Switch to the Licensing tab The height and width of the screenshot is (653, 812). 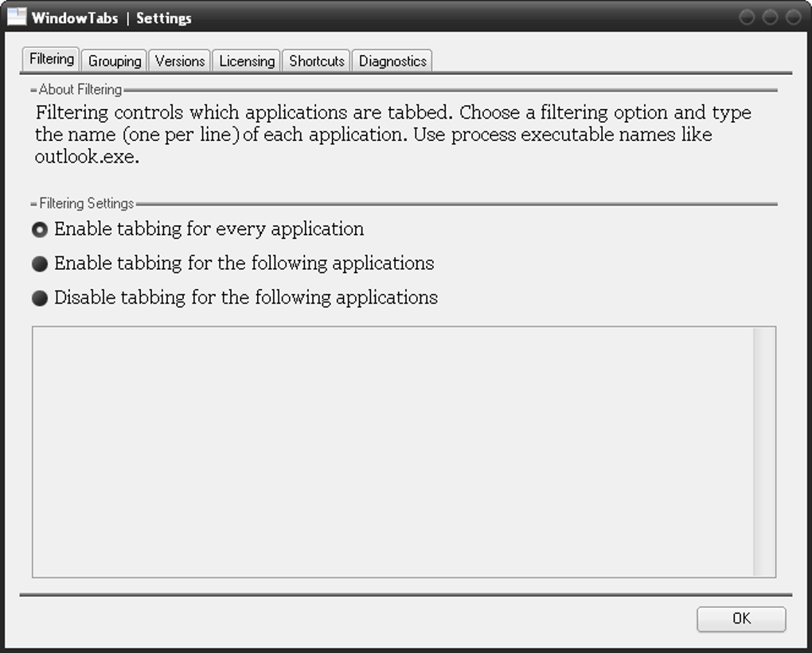click(x=246, y=61)
